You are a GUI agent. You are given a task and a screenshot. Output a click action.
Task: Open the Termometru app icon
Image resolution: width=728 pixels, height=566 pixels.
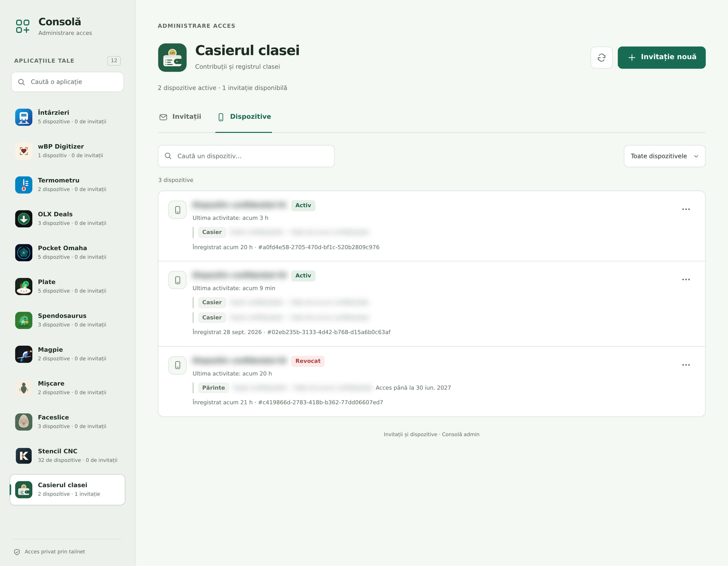(24, 185)
